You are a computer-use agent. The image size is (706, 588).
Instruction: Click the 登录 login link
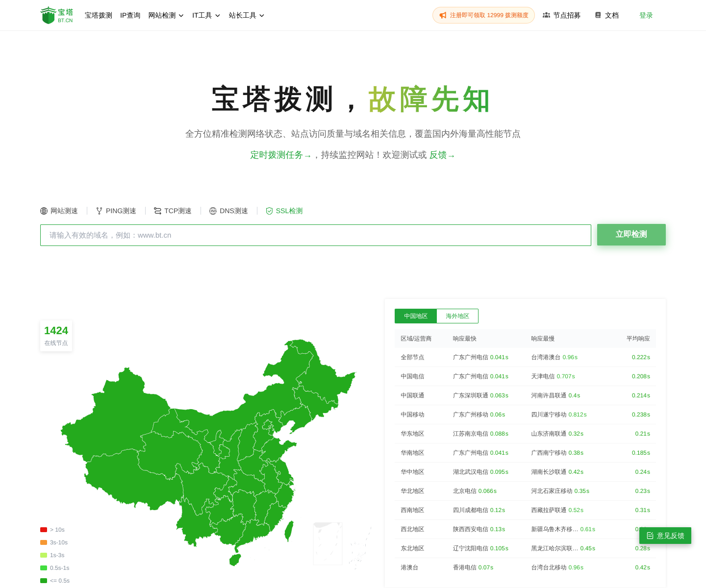(x=646, y=15)
